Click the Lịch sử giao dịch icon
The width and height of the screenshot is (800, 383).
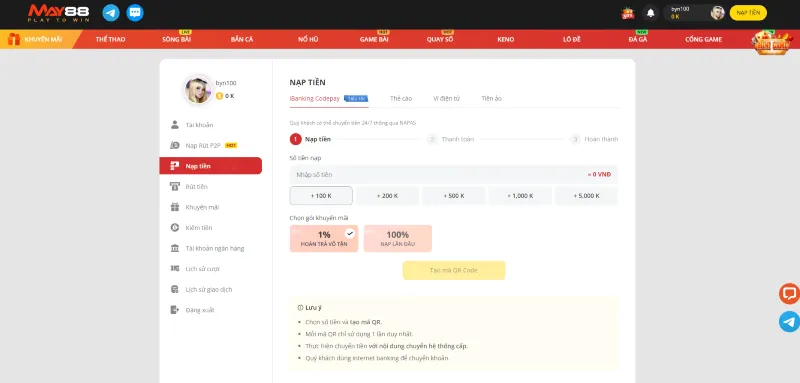coord(175,289)
